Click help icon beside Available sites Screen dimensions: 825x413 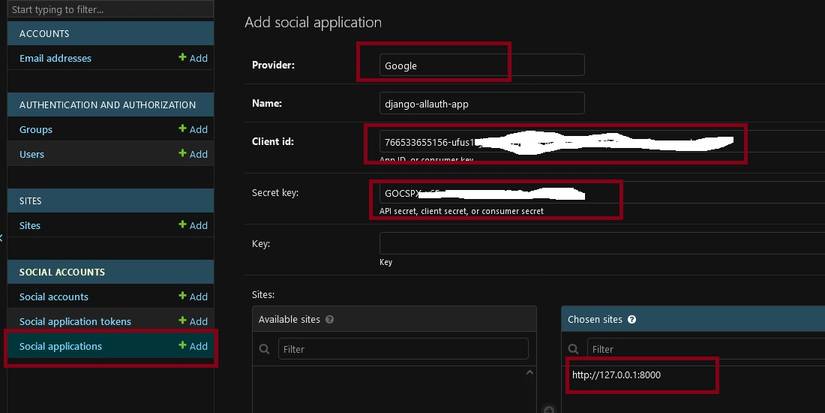point(330,319)
